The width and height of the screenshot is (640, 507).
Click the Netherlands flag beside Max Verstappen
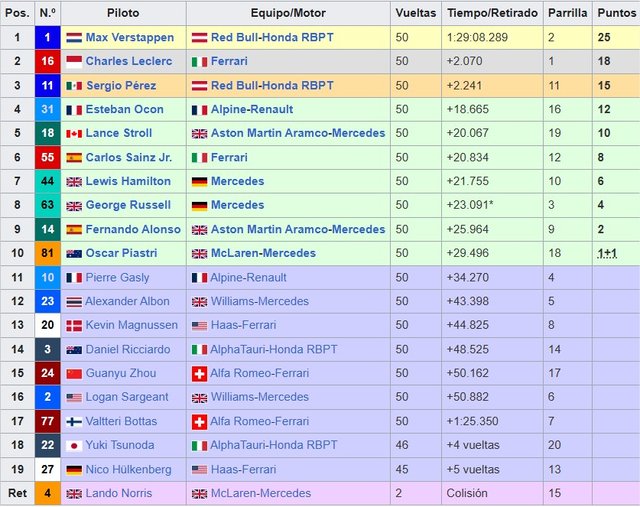74,38
